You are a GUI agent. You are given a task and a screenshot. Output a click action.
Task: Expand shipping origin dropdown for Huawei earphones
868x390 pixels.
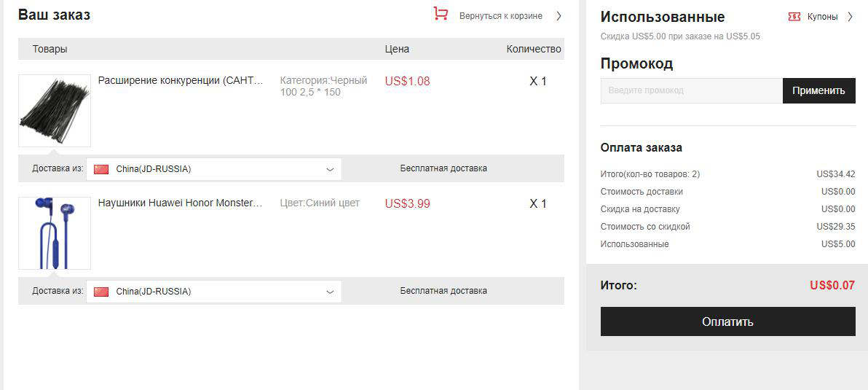[x=213, y=292]
